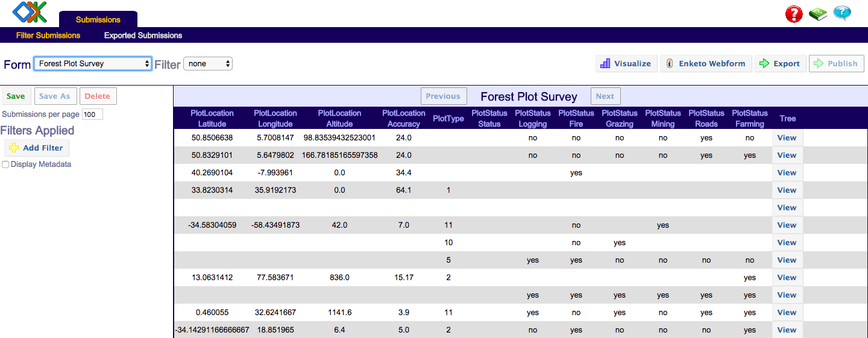View Tree for the latitude -34.58304059 row
The width and height of the screenshot is (868, 338).
(787, 225)
